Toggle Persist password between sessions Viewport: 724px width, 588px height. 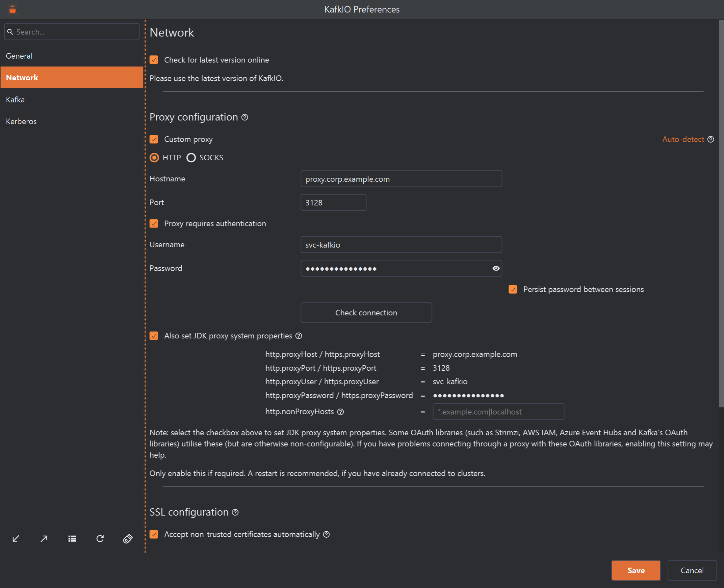513,289
